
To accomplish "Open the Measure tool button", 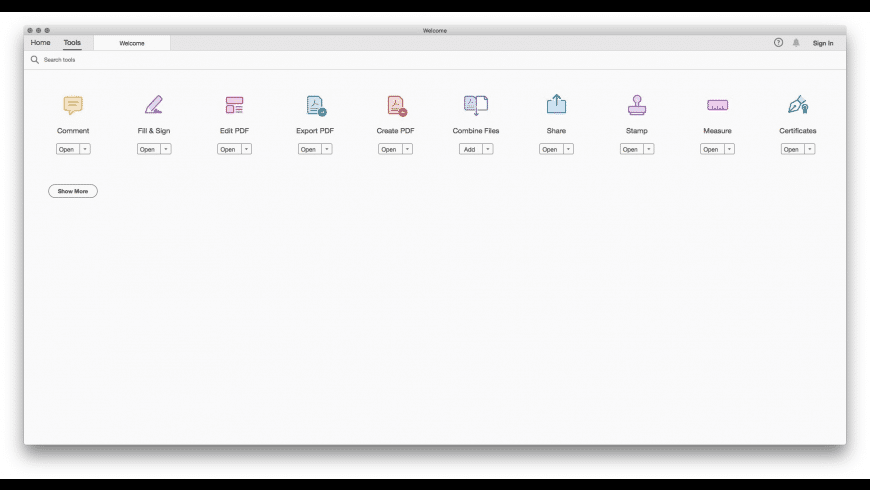I will (712, 149).
